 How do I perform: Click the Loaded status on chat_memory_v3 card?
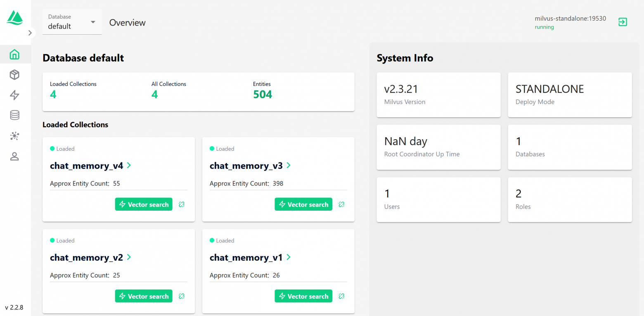pos(222,149)
